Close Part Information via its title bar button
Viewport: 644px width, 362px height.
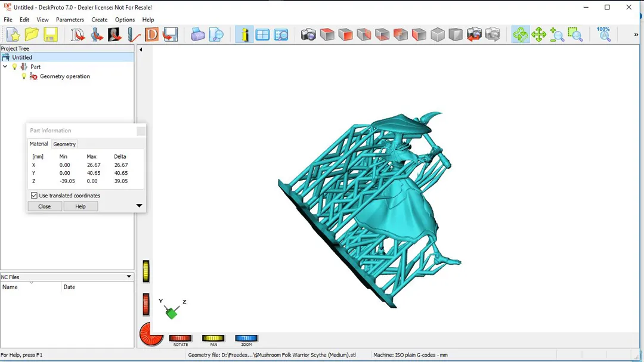coord(141,131)
